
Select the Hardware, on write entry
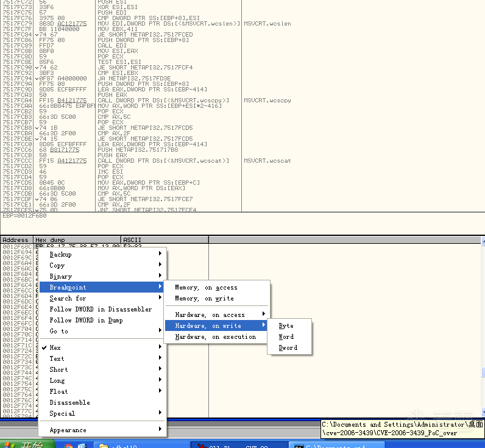(216, 325)
